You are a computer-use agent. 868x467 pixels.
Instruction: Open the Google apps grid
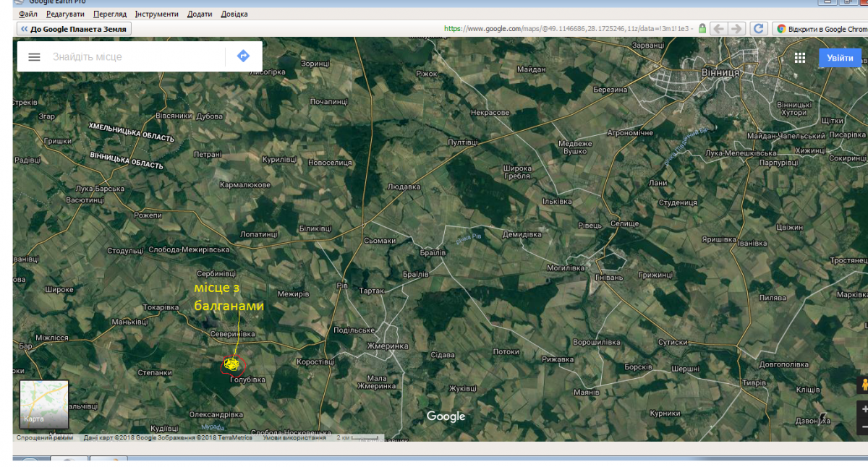click(x=799, y=58)
